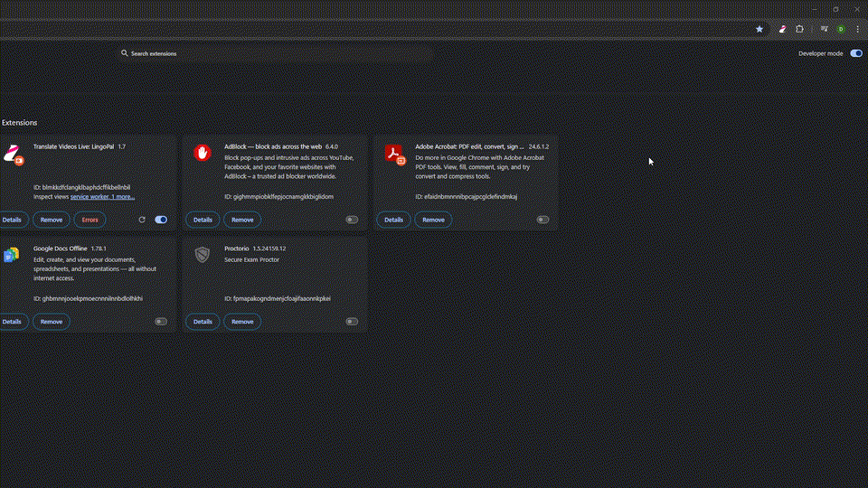Focus the Search extensions field
This screenshot has height=488, width=868.
277,53
